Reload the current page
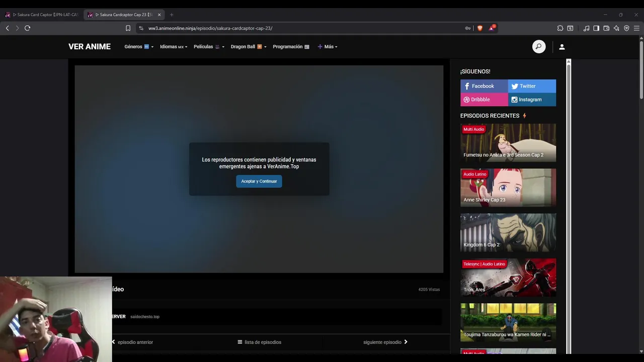 [28, 28]
